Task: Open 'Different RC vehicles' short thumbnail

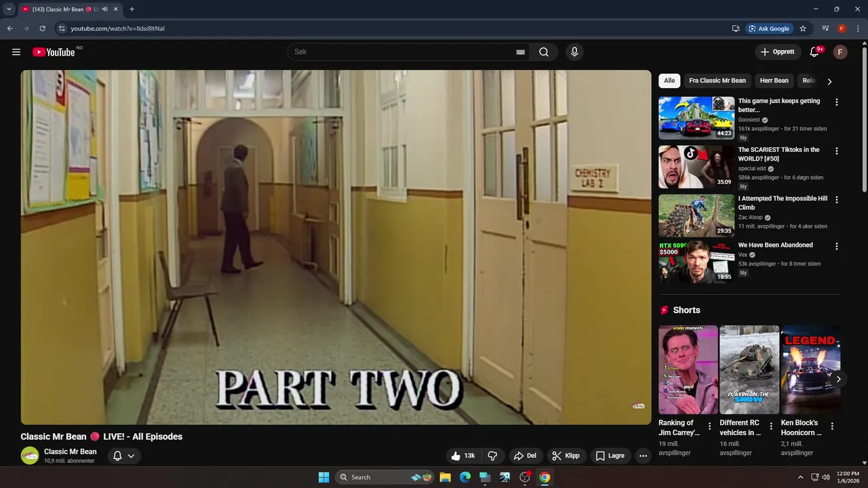Action: coord(749,370)
